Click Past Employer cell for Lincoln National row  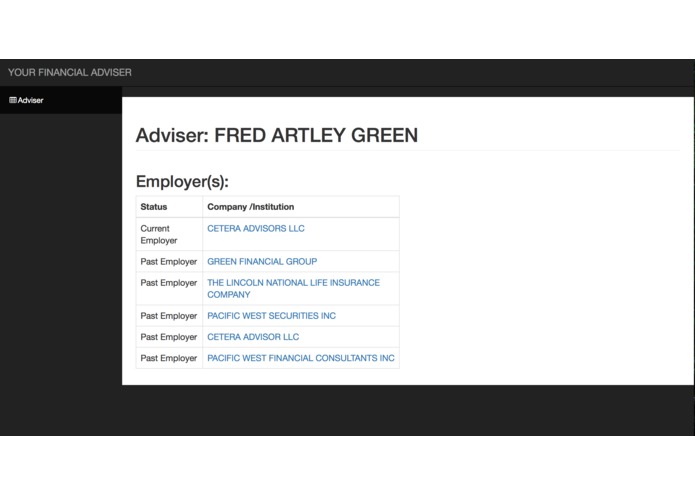point(169,288)
